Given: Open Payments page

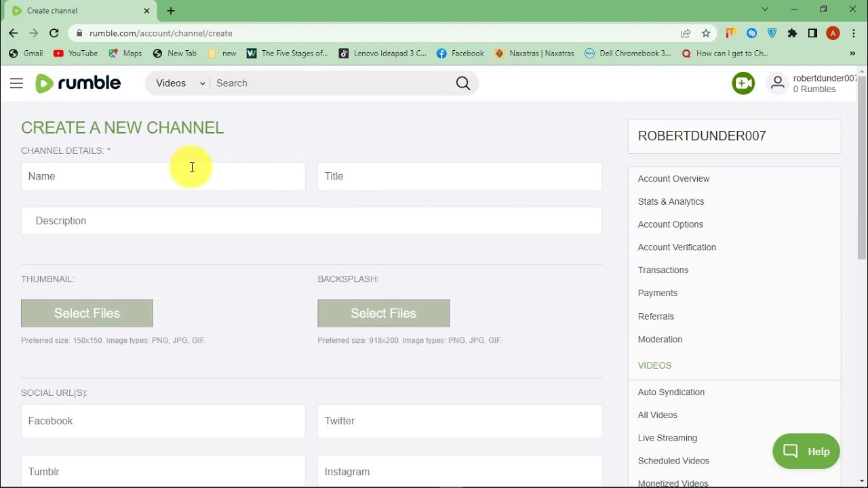Looking at the screenshot, I should 658,293.
